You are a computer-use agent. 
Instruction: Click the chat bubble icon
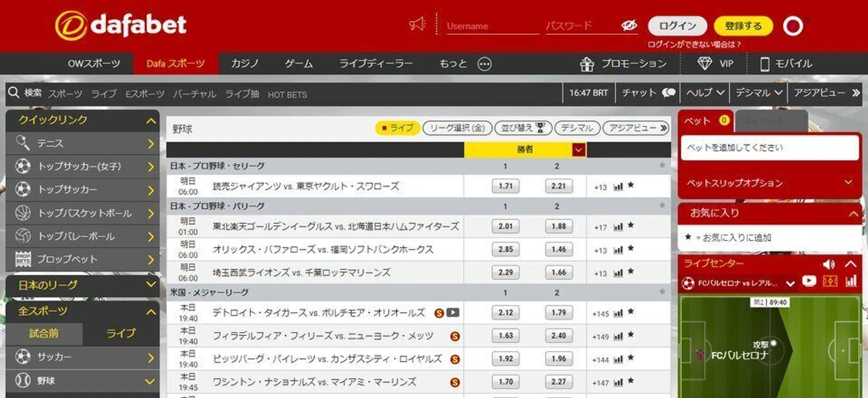click(x=669, y=93)
